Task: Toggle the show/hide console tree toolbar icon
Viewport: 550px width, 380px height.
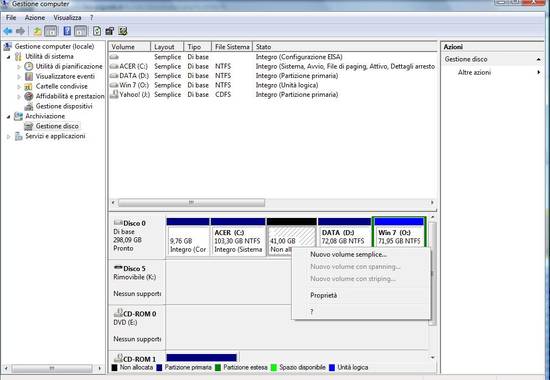Action: pyautogui.click(x=51, y=31)
